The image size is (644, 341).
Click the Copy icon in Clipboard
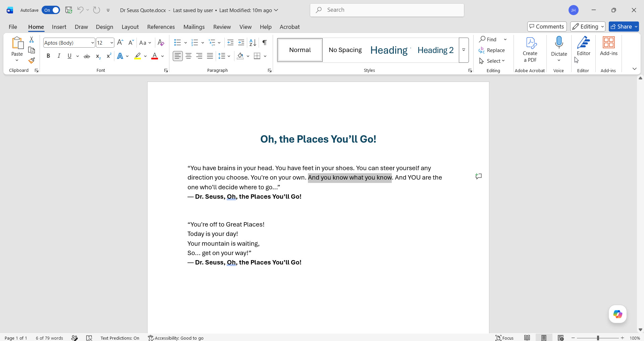click(x=32, y=50)
